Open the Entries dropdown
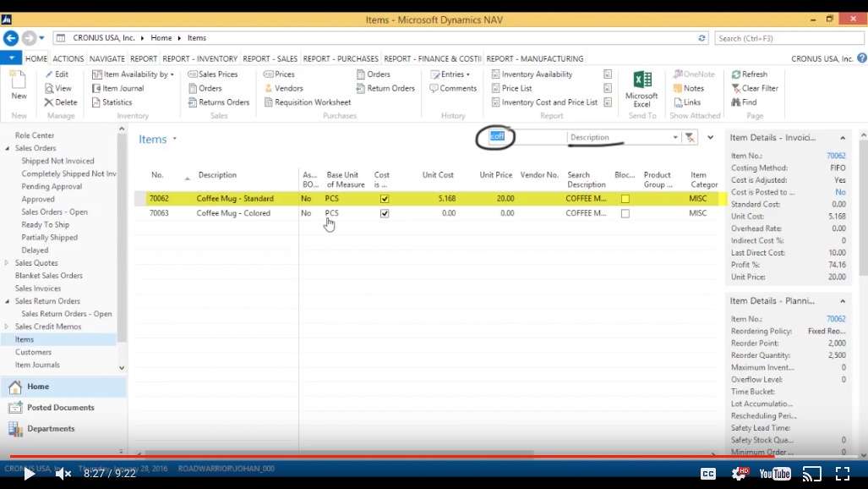The height and width of the screenshot is (489, 868). coord(450,74)
